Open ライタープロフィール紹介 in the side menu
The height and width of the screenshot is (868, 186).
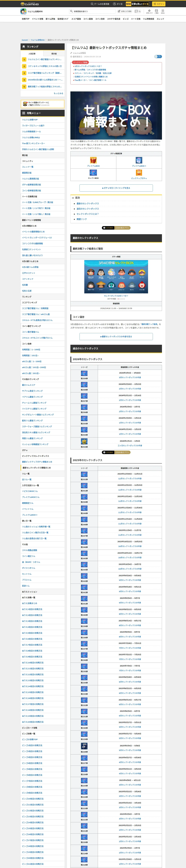(x=43, y=126)
